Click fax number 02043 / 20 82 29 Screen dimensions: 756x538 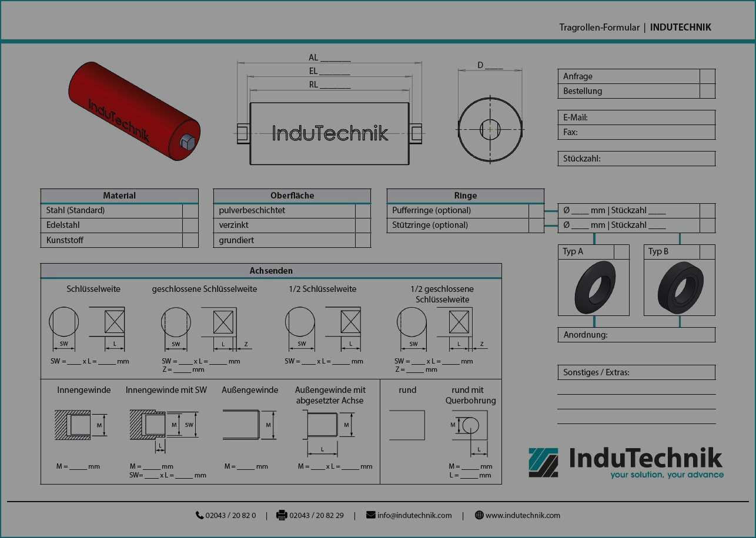316,516
